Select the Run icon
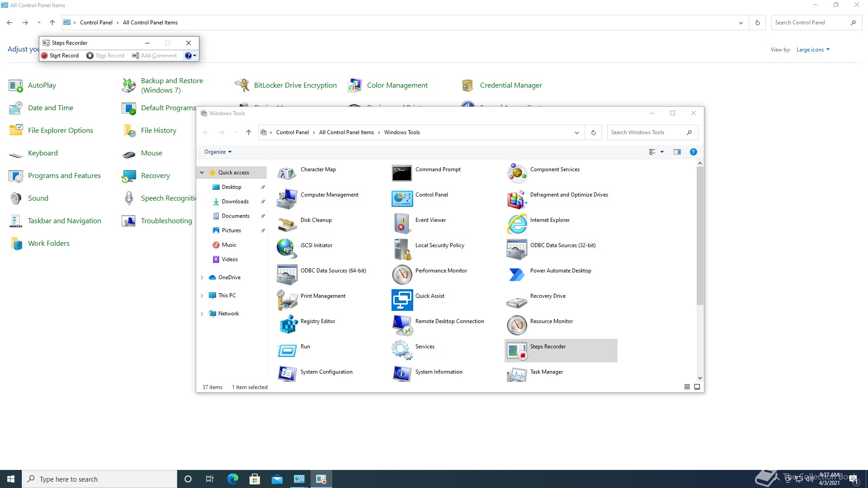 (x=287, y=350)
